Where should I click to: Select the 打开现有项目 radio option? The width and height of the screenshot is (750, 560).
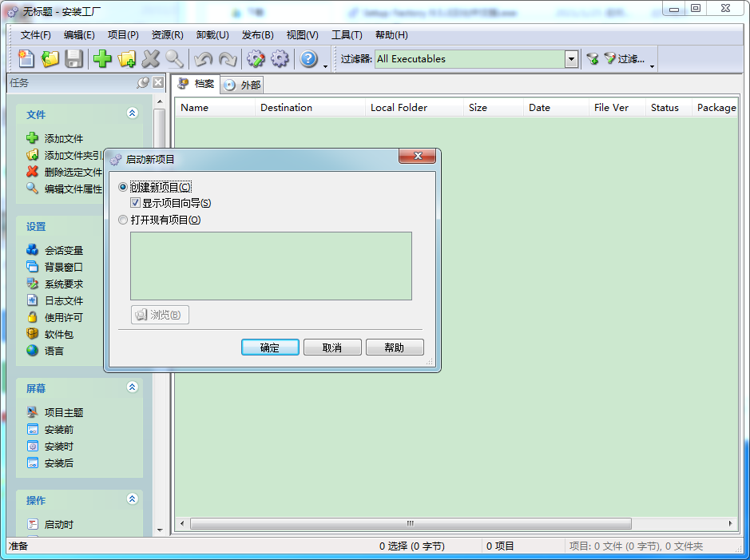[x=123, y=219]
